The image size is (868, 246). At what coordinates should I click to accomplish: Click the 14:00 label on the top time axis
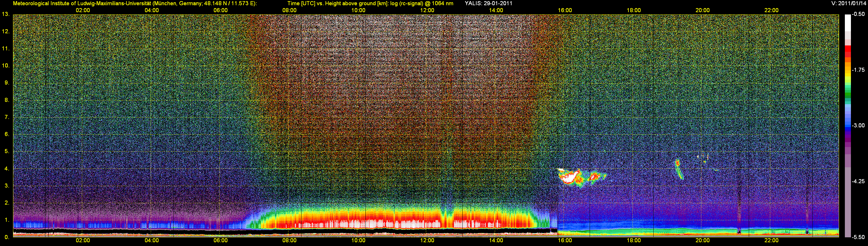point(496,10)
